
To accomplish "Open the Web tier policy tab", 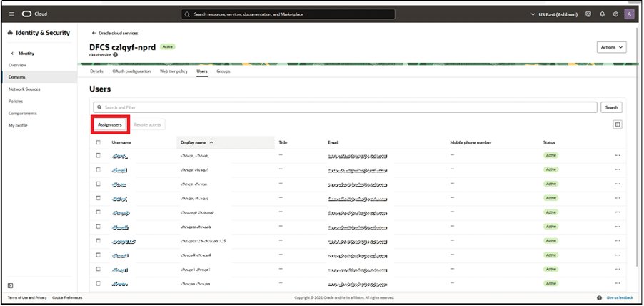I will pyautogui.click(x=173, y=71).
